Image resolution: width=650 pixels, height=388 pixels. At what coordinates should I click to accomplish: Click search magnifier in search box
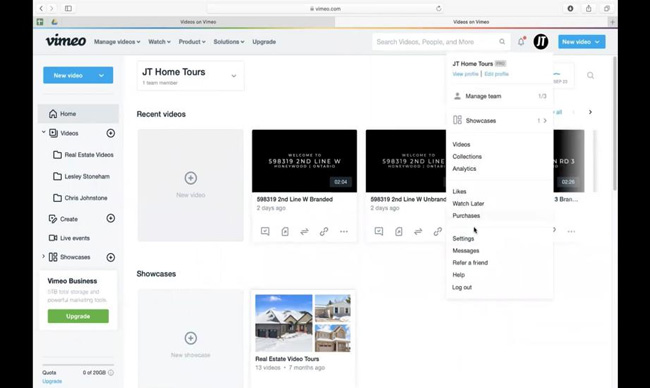tap(502, 41)
